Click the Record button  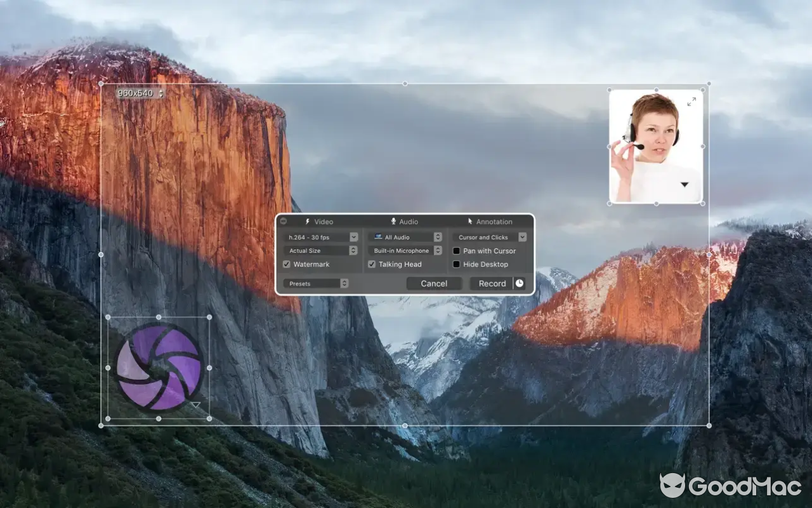(492, 283)
